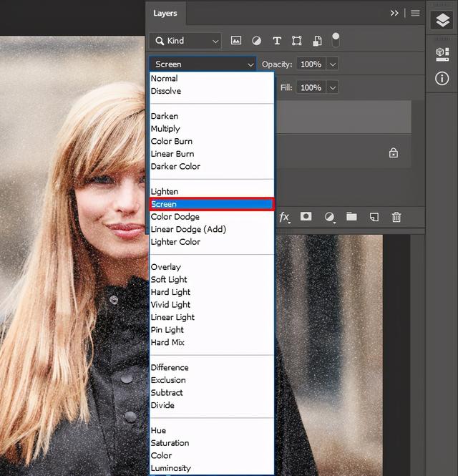
Task: Select Multiply blend mode
Action: [212, 129]
